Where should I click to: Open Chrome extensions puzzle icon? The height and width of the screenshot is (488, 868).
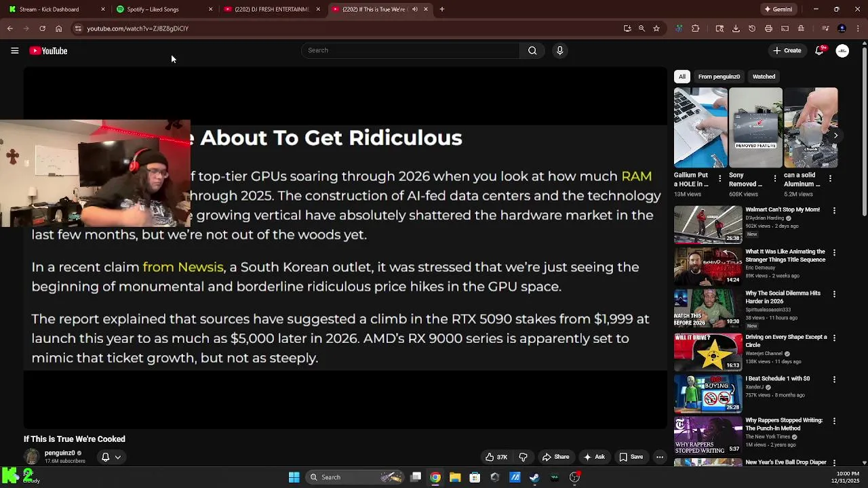[695, 28]
